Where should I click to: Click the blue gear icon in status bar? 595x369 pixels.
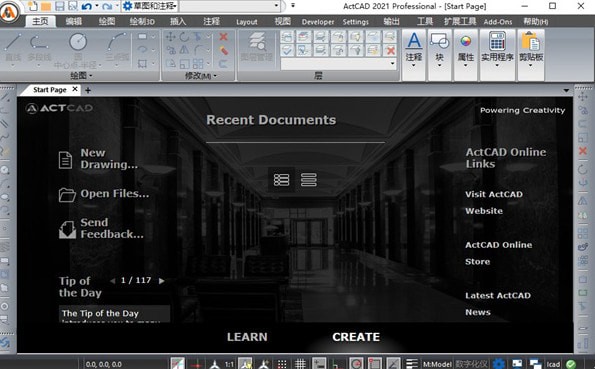point(499,364)
